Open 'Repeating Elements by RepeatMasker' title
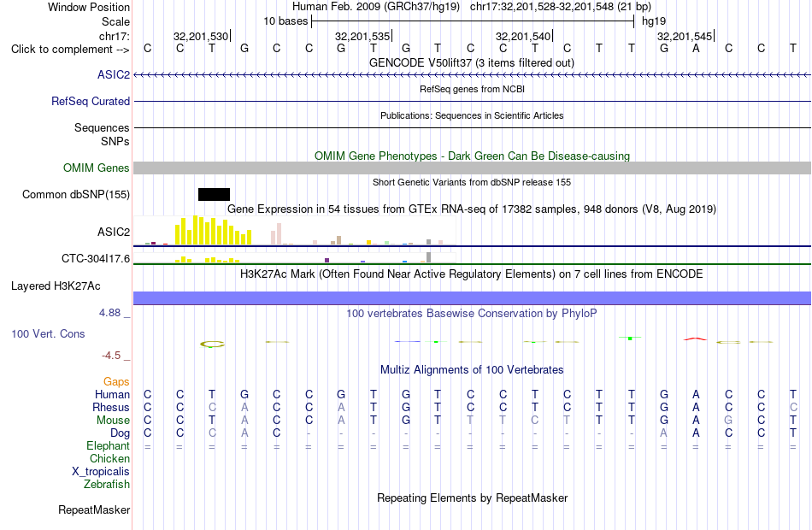Screen dimensions: 812x530 (x=472, y=498)
